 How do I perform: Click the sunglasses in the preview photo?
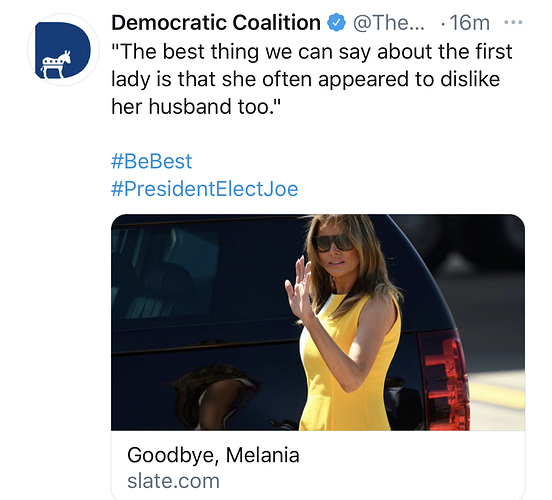pos(333,244)
